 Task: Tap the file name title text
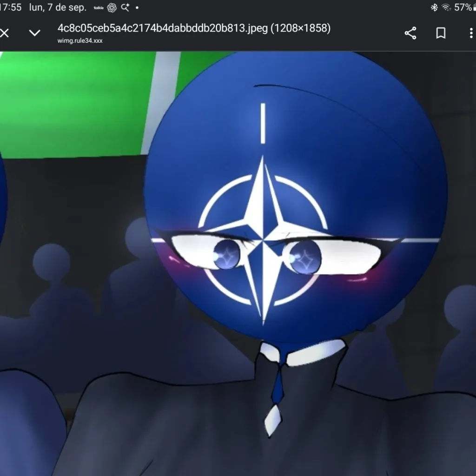click(194, 28)
